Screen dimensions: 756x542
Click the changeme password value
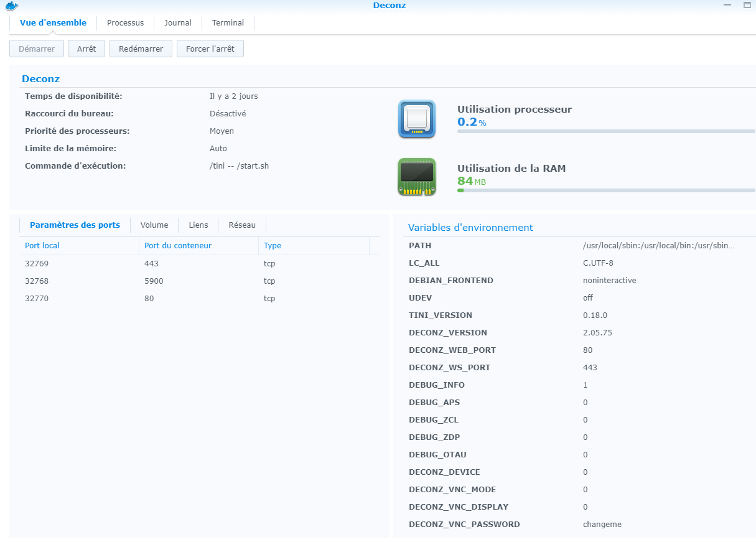(602, 525)
